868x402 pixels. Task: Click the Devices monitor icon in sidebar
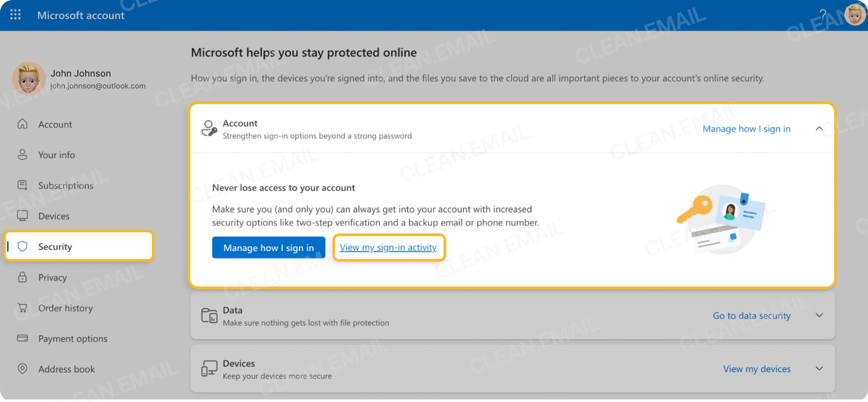[x=22, y=216]
